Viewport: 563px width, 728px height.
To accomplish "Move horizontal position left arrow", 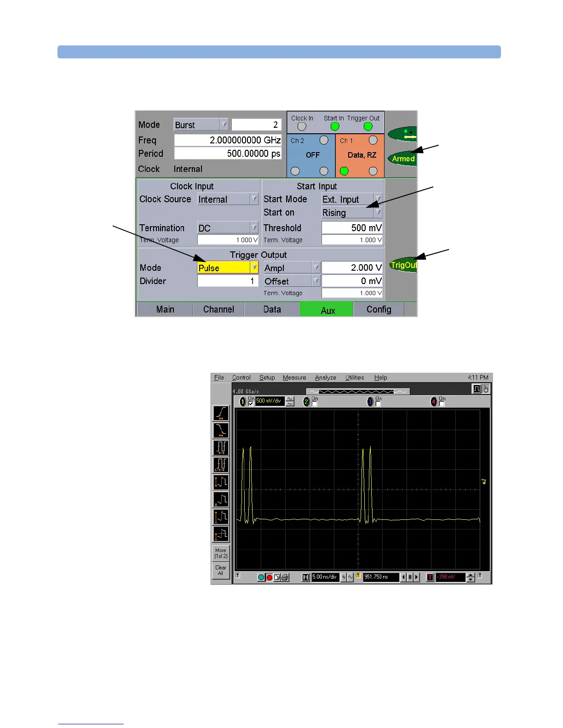I will pyautogui.click(x=403, y=577).
